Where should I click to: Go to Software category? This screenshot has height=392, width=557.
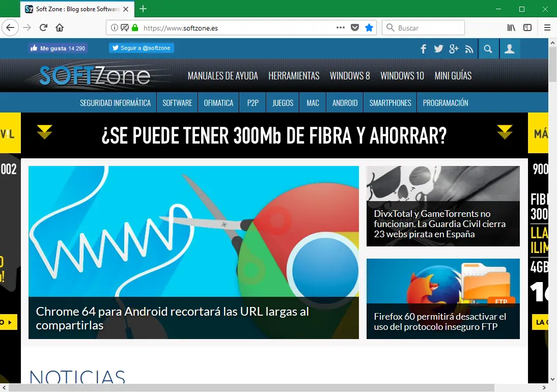point(177,103)
